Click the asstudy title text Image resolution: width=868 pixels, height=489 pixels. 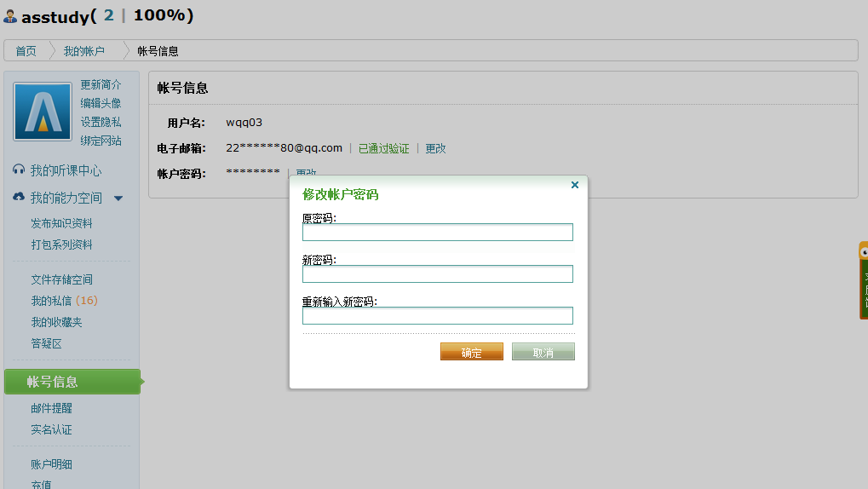[55, 17]
